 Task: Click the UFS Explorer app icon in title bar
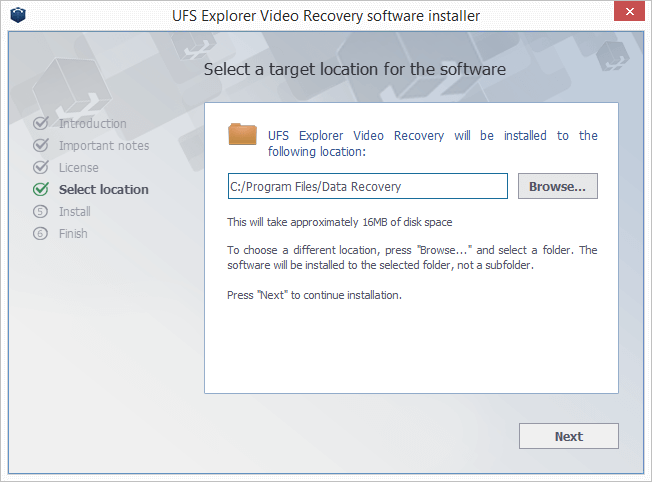pyautogui.click(x=18, y=15)
